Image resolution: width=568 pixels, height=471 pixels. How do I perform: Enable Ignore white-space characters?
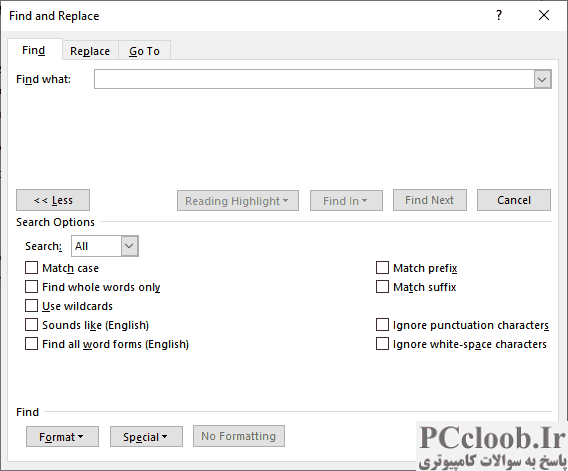(x=382, y=344)
